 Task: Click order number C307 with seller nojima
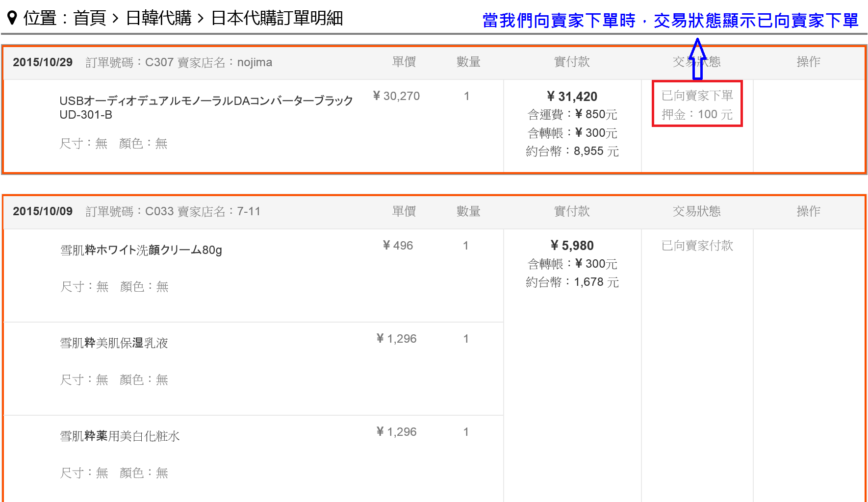(x=179, y=62)
